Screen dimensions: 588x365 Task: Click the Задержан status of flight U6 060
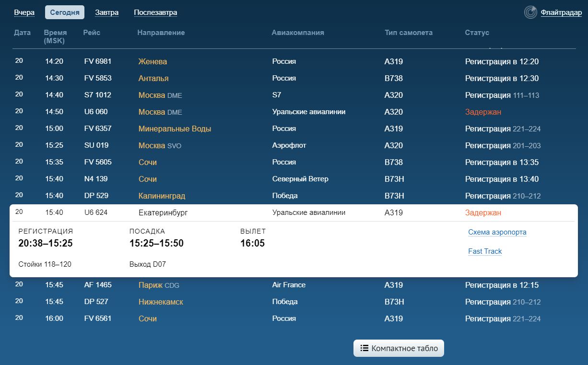483,112
